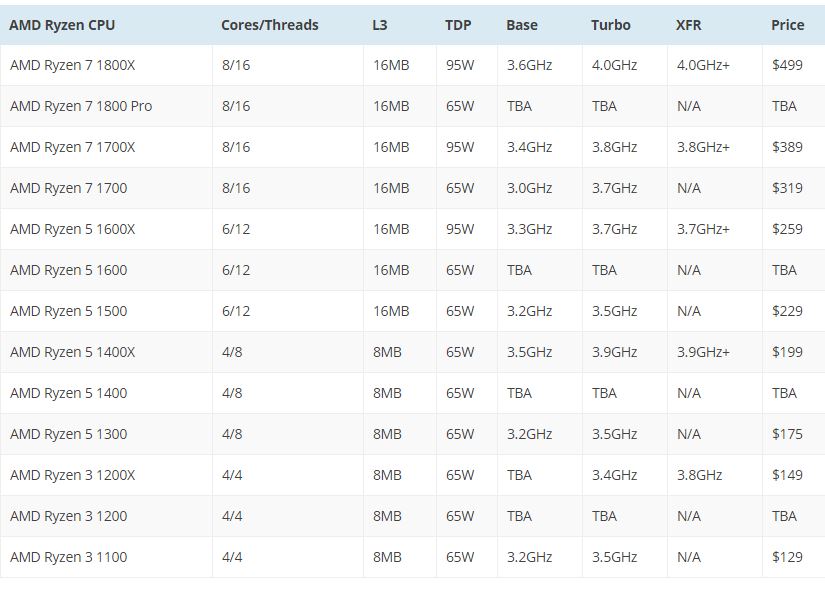Image resolution: width=825 pixels, height=590 pixels.
Task: Click the AMD Ryzen 3 1200X name
Action: pyautogui.click(x=72, y=475)
